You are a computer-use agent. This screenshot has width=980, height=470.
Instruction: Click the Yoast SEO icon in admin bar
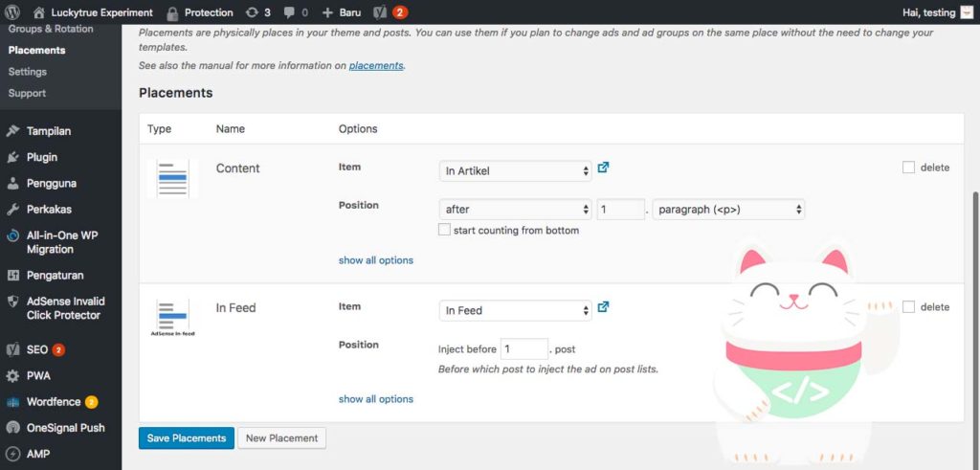click(380, 12)
